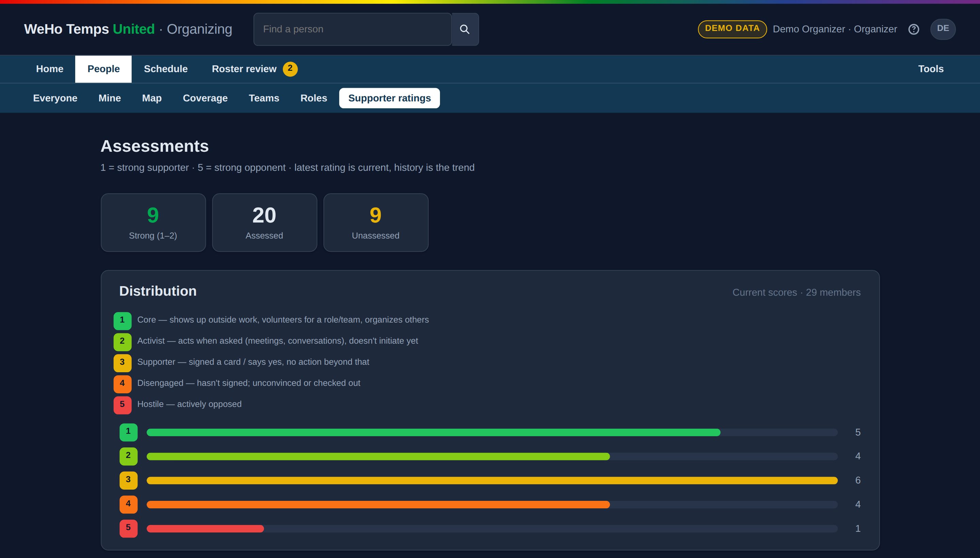Click legend badge 5 for Hostile
This screenshot has width=980, height=558.
pos(122,405)
